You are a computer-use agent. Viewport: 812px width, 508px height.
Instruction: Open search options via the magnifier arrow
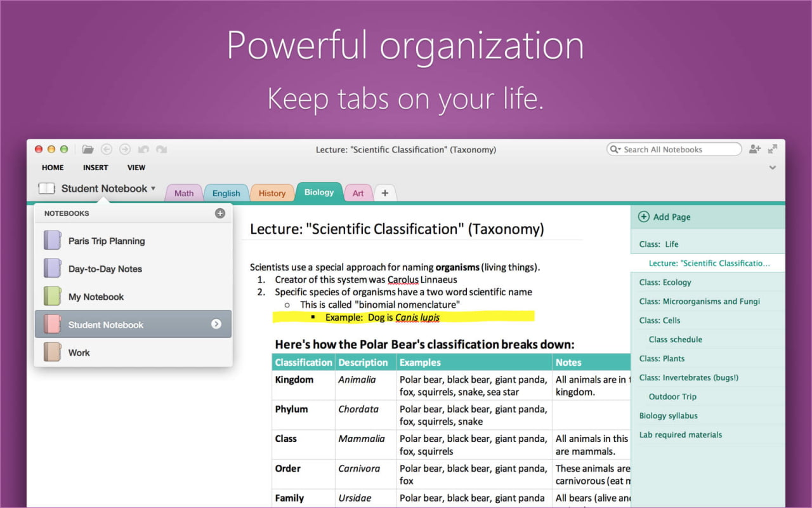pyautogui.click(x=614, y=149)
